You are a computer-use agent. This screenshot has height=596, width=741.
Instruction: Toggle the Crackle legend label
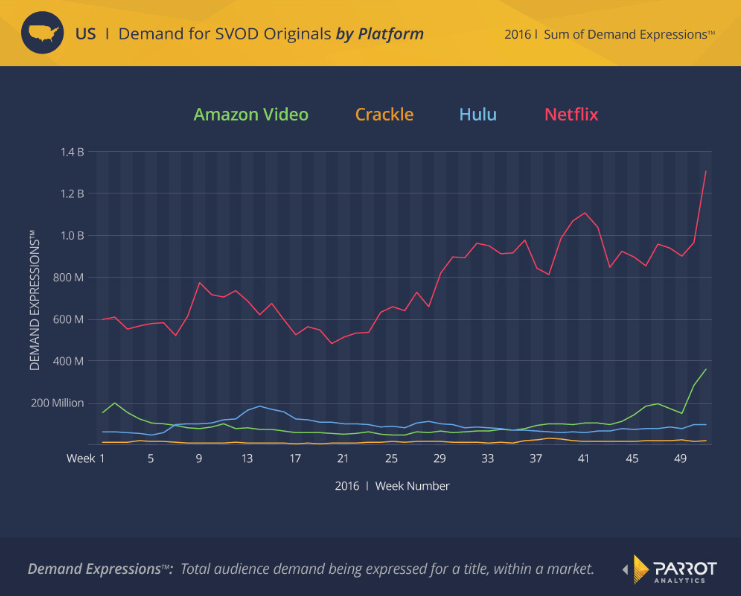click(384, 114)
